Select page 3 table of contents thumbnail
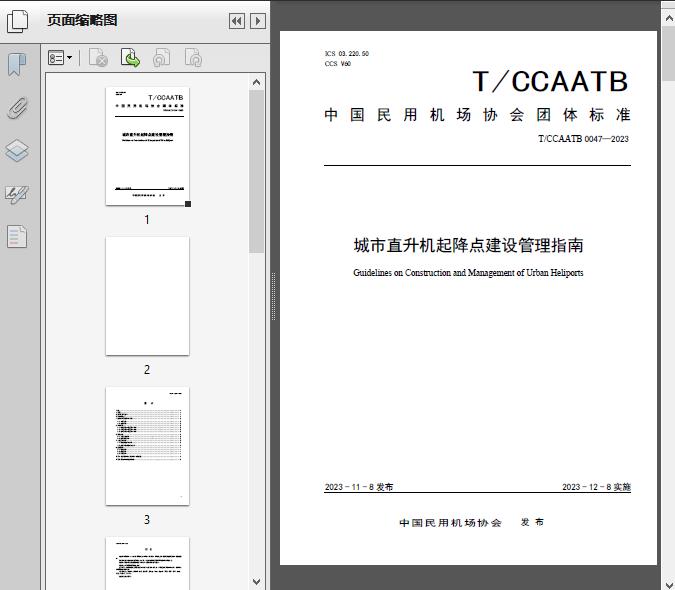 click(147, 446)
